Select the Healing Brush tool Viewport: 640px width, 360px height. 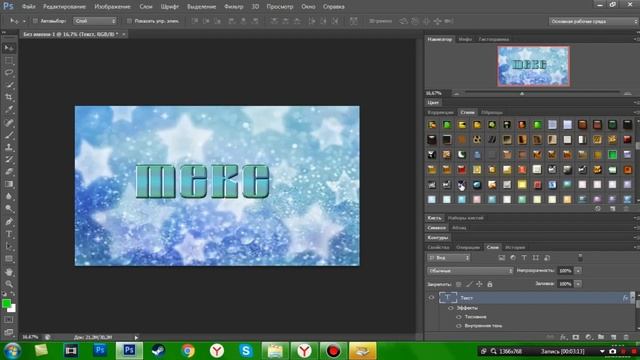point(9,122)
